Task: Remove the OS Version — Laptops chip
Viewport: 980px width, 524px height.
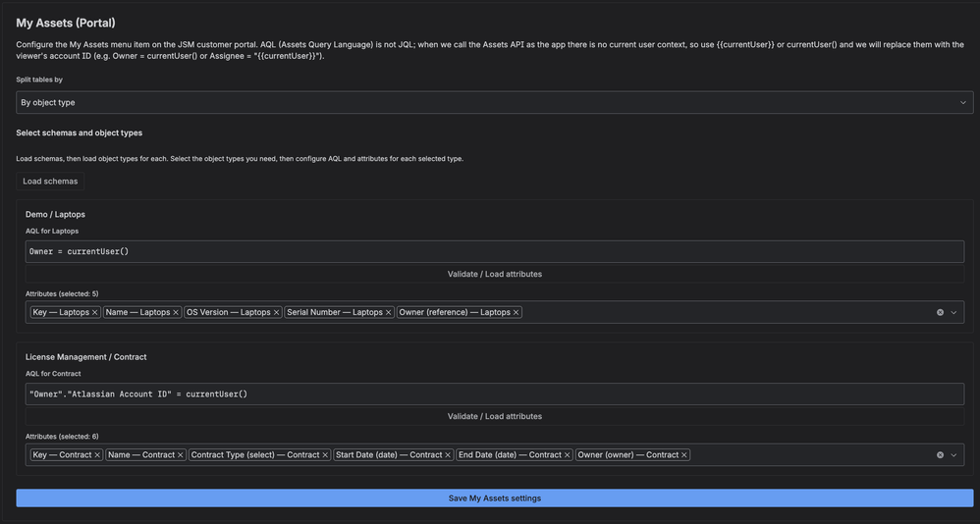Action: click(276, 312)
